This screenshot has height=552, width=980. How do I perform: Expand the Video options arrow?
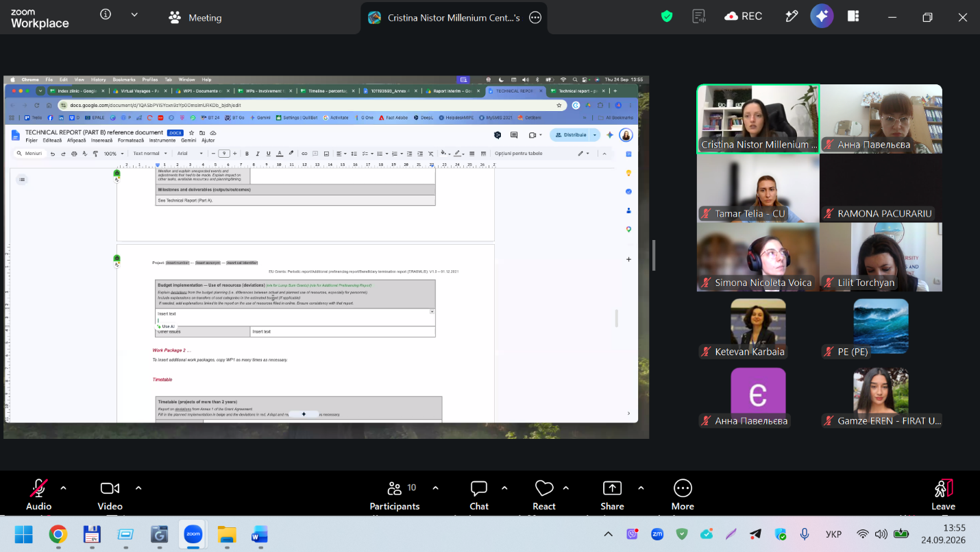(138, 488)
